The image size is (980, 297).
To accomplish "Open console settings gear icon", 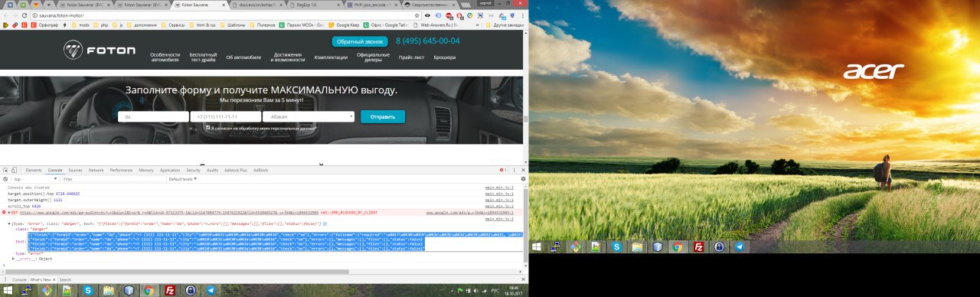I will (523, 178).
